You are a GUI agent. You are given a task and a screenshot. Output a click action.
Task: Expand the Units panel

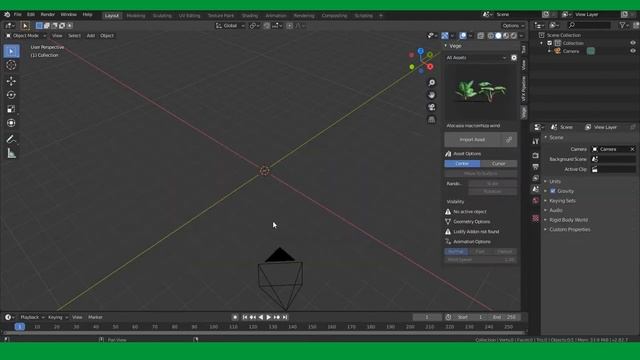[555, 181]
